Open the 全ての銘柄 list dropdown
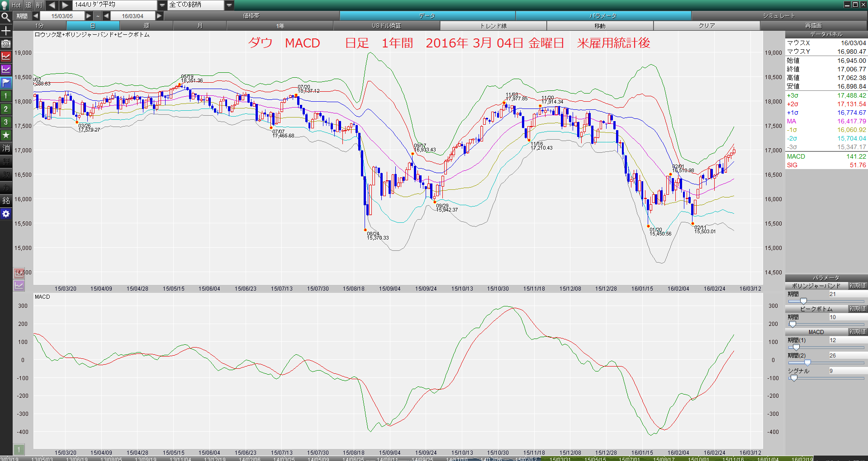 point(229,5)
